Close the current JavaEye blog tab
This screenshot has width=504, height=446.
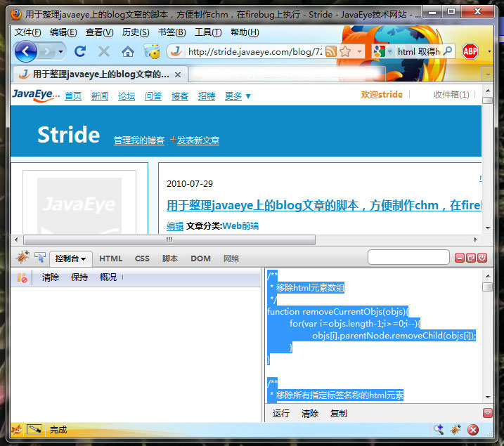pos(178,75)
